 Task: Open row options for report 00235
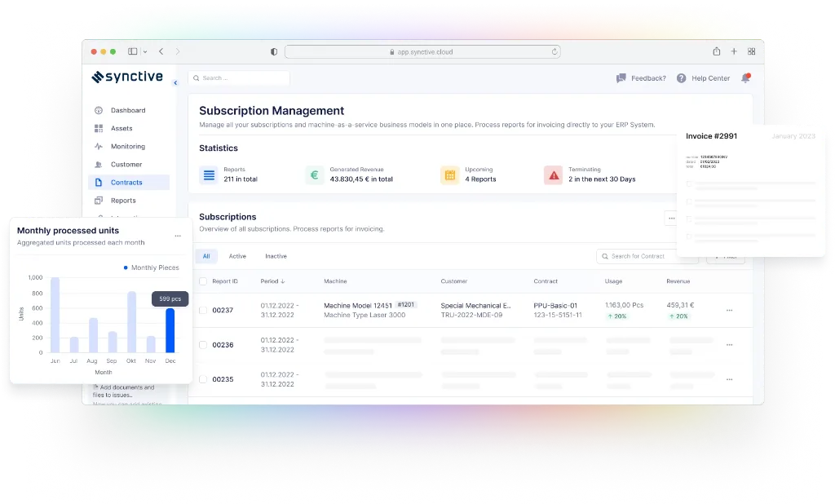(x=730, y=379)
